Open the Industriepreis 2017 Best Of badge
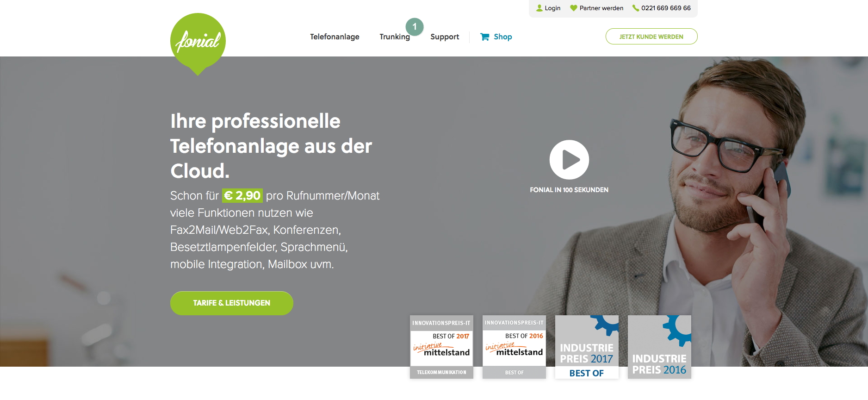This screenshot has width=868, height=400. tap(587, 347)
